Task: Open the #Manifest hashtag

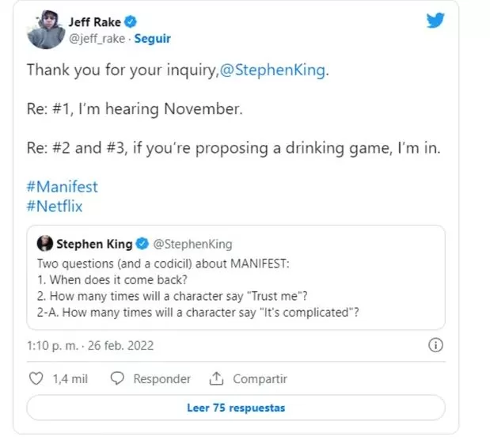Action: 63,187
